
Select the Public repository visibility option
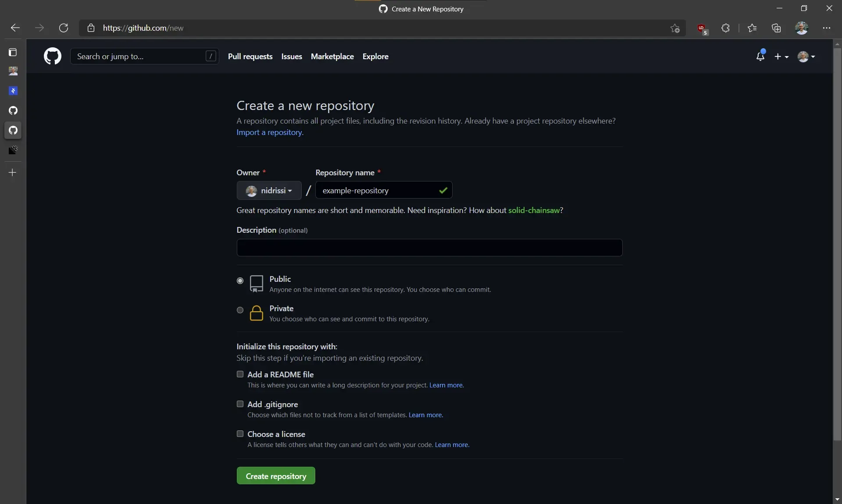tap(240, 281)
